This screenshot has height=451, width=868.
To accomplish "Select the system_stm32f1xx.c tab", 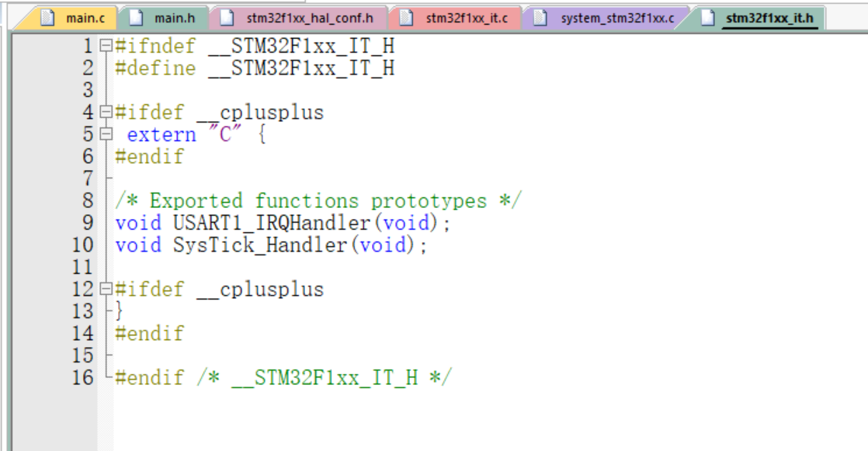I will tap(606, 18).
